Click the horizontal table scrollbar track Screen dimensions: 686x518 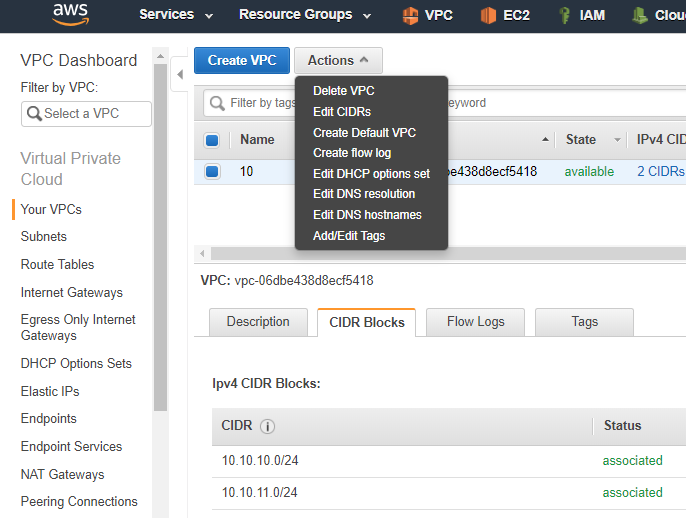pos(446,253)
